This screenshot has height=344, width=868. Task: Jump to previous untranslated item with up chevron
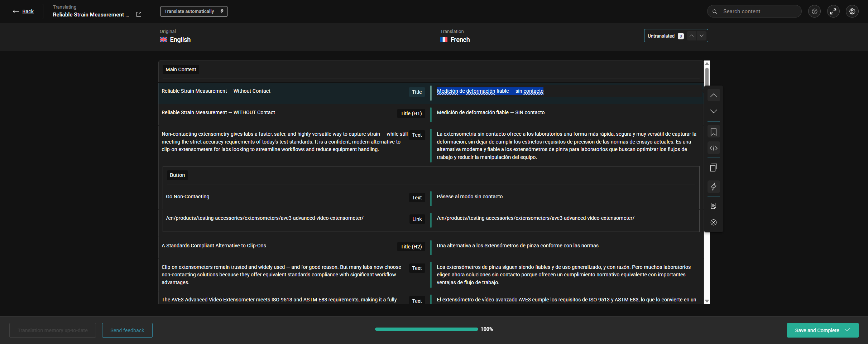point(692,36)
